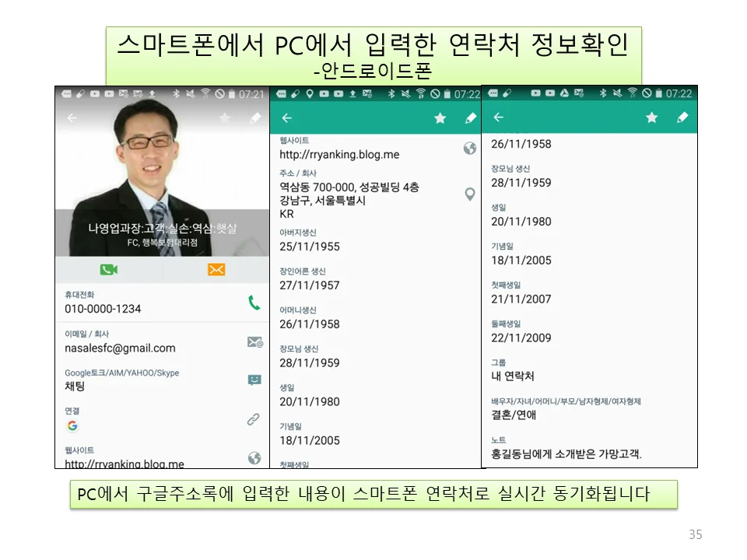Viewport: 747px width, 560px height.
Task: Tap the green video call icon
Action: click(107, 270)
